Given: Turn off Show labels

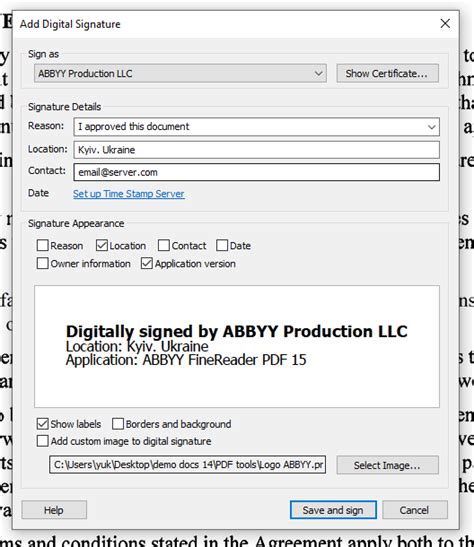Looking at the screenshot, I should (x=43, y=424).
